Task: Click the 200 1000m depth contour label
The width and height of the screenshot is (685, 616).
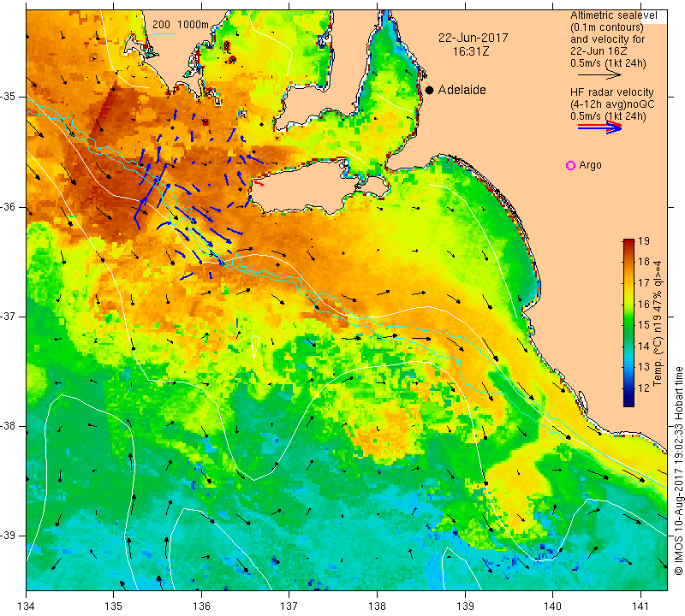Action: [x=181, y=25]
